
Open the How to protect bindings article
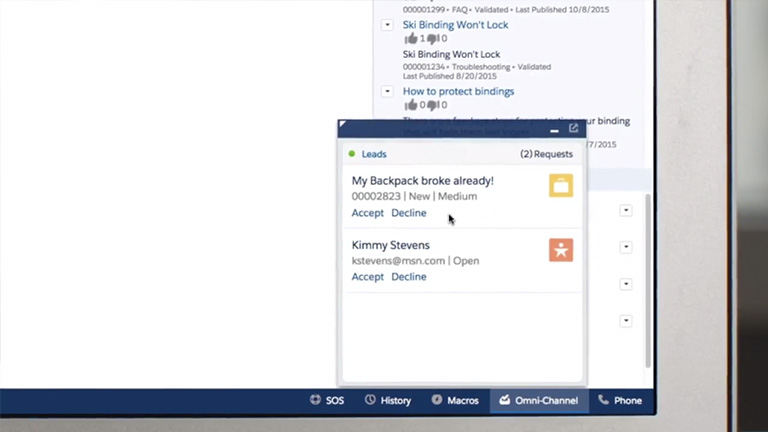click(x=458, y=91)
